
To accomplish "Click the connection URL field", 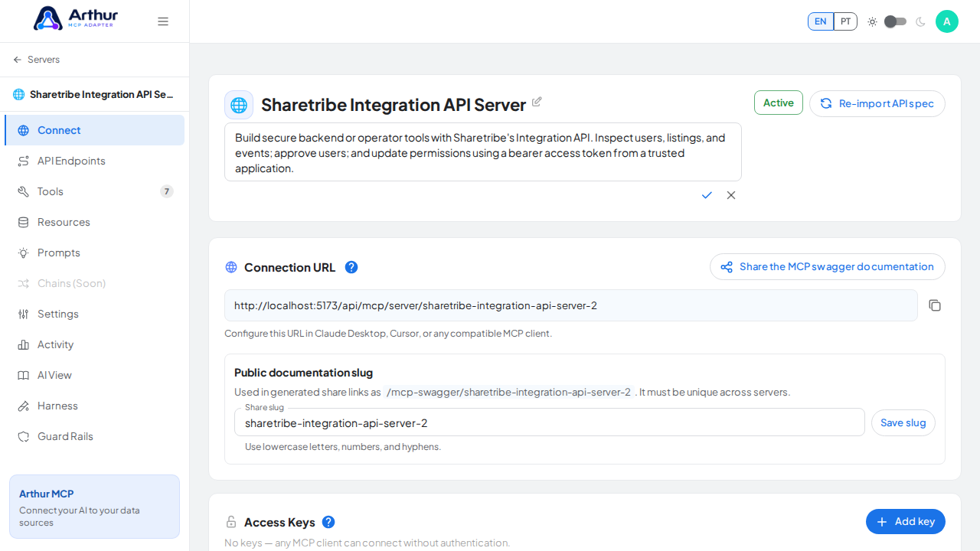I will [x=571, y=305].
